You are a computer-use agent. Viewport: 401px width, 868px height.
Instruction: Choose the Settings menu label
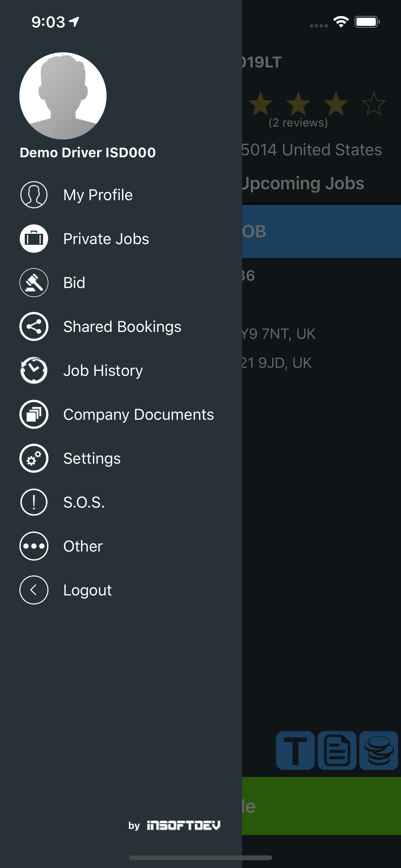[x=92, y=458]
